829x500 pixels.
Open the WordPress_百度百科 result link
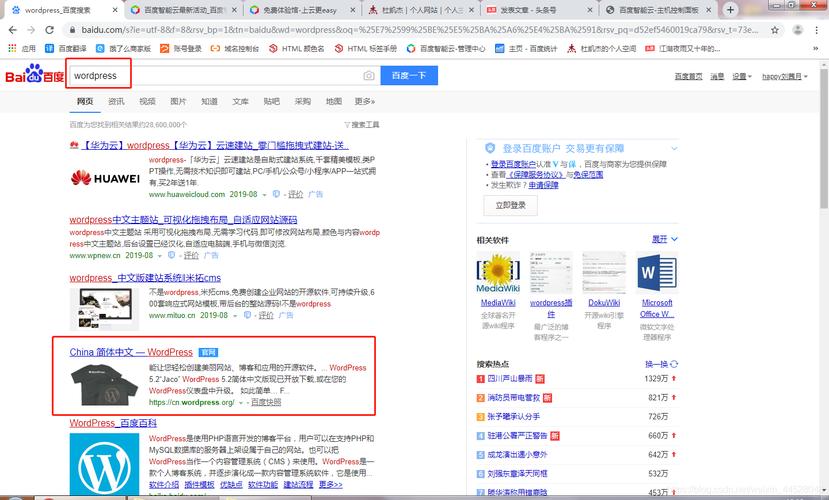(113, 423)
